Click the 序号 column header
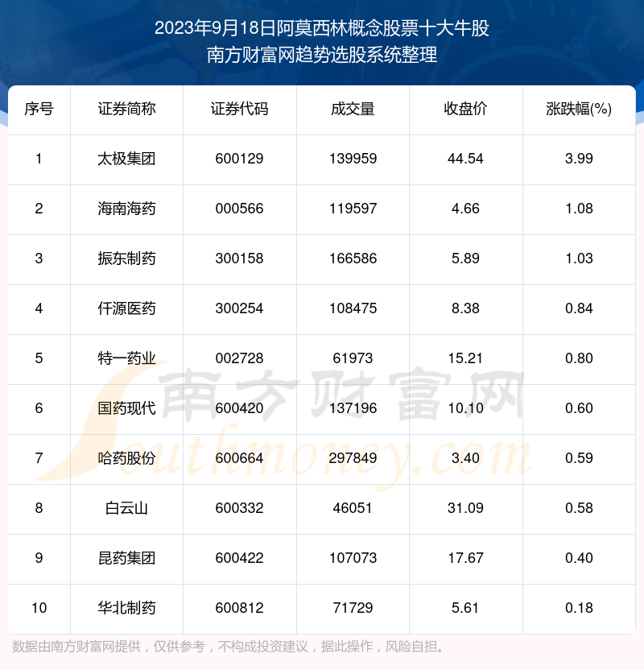Viewport: 644px width, 670px height. 39,109
